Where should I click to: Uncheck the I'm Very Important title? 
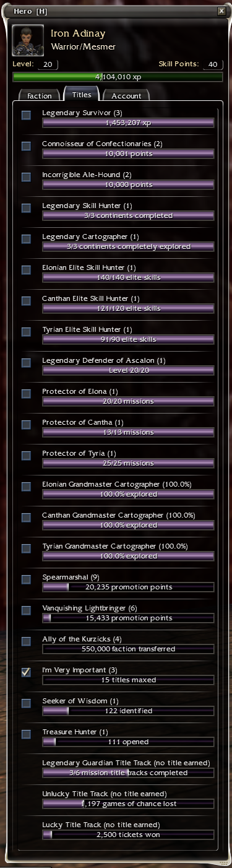point(26,672)
